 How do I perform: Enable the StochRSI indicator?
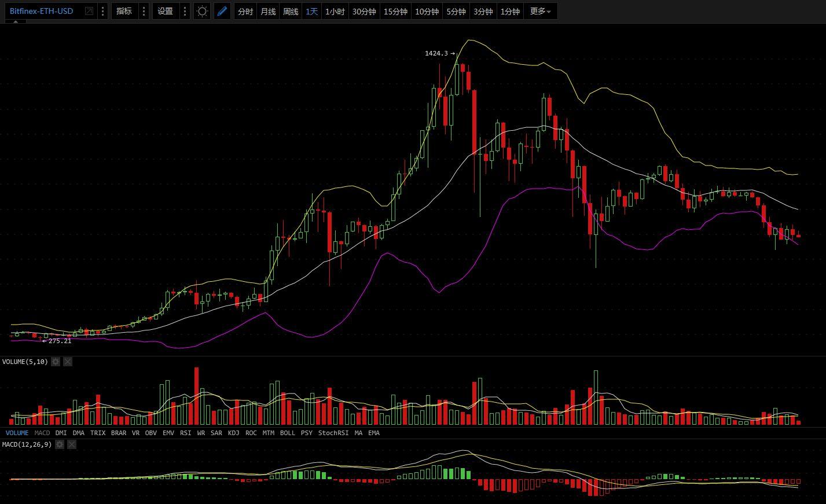[333, 433]
